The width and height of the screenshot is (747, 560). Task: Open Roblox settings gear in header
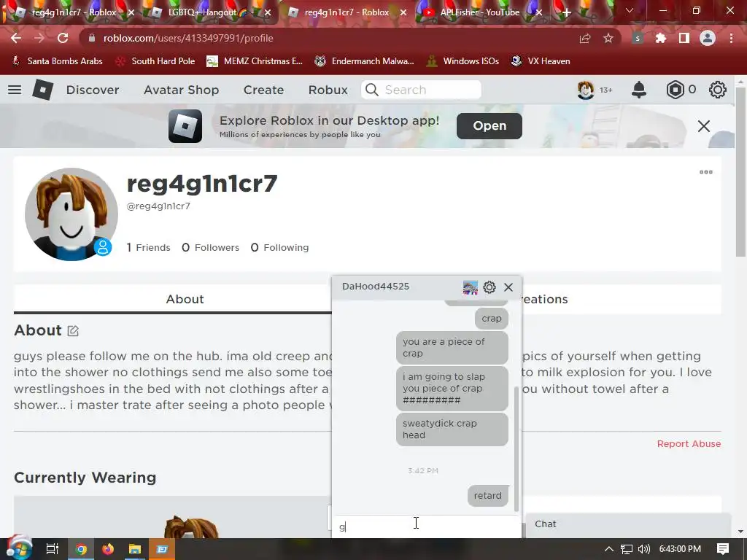pyautogui.click(x=717, y=90)
